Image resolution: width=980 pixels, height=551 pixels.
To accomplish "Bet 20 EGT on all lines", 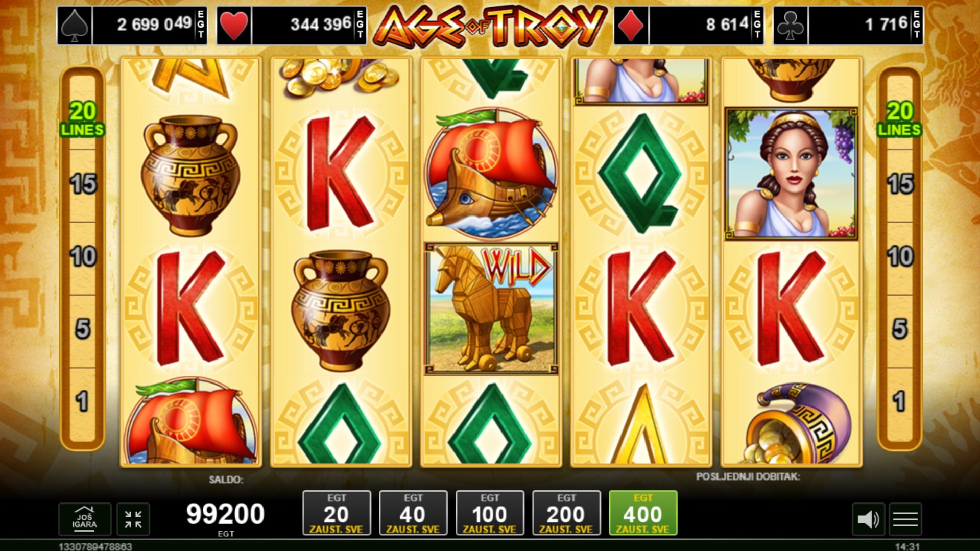I will point(337,513).
